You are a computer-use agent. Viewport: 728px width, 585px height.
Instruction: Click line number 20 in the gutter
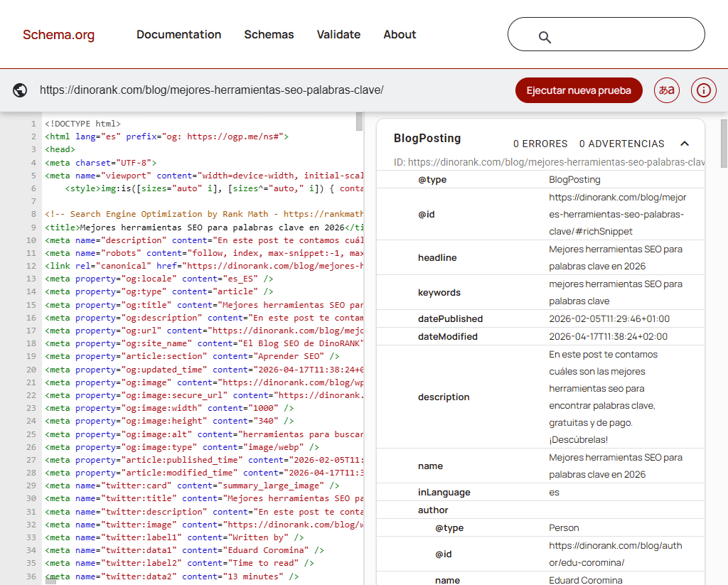31,370
